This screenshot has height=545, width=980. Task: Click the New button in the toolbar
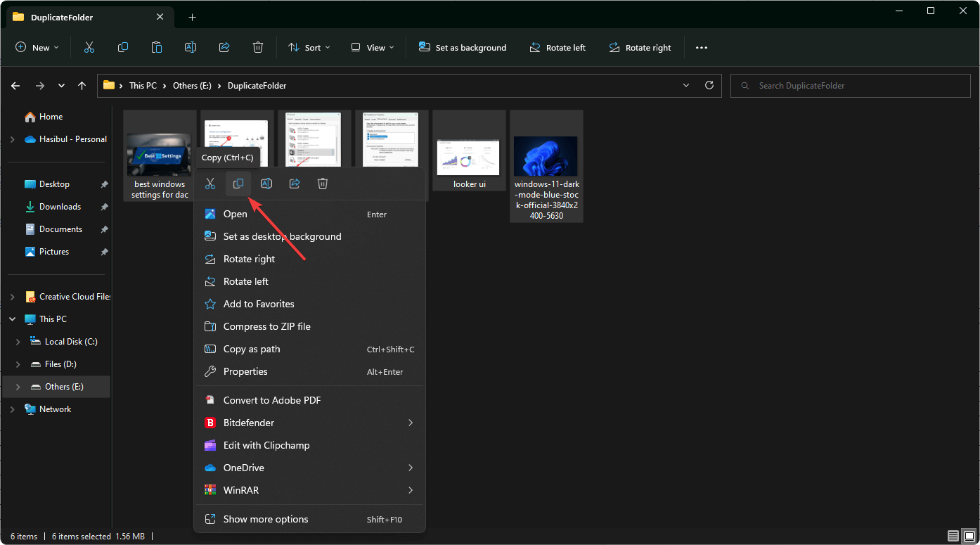[x=37, y=47]
